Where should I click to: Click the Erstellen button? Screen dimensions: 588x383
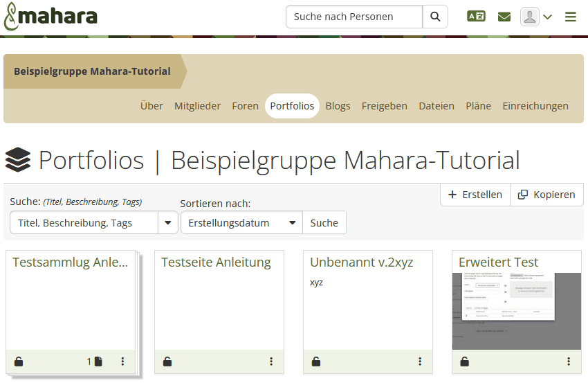[x=475, y=195]
